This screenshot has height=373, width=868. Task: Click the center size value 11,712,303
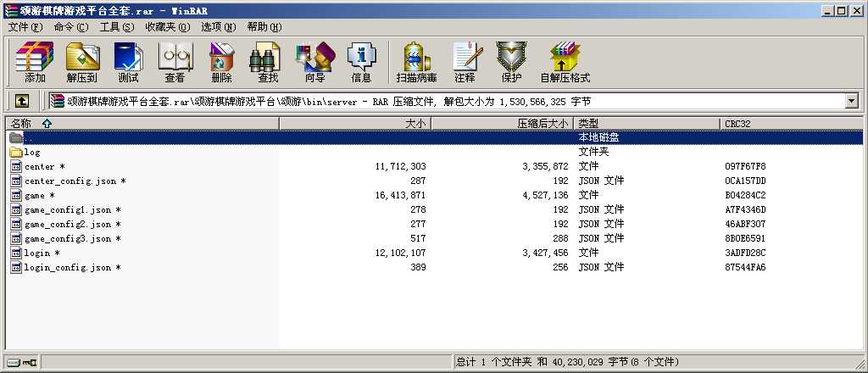tap(400, 166)
